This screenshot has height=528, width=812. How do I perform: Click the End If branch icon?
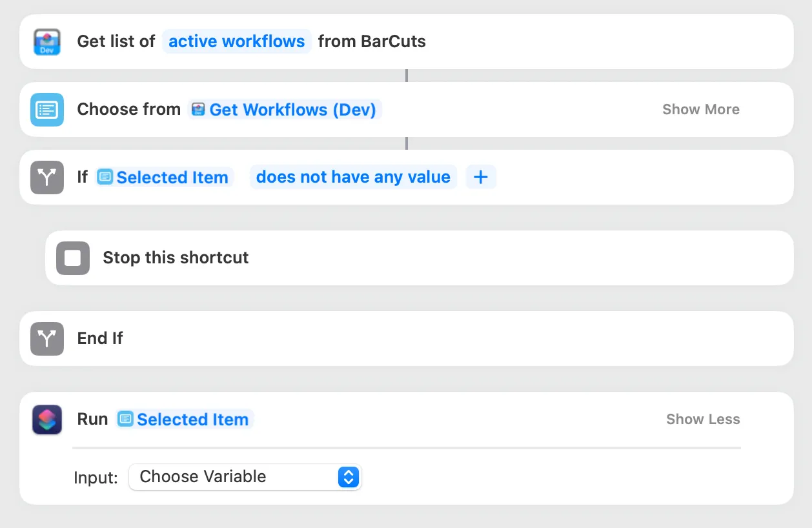coord(46,338)
